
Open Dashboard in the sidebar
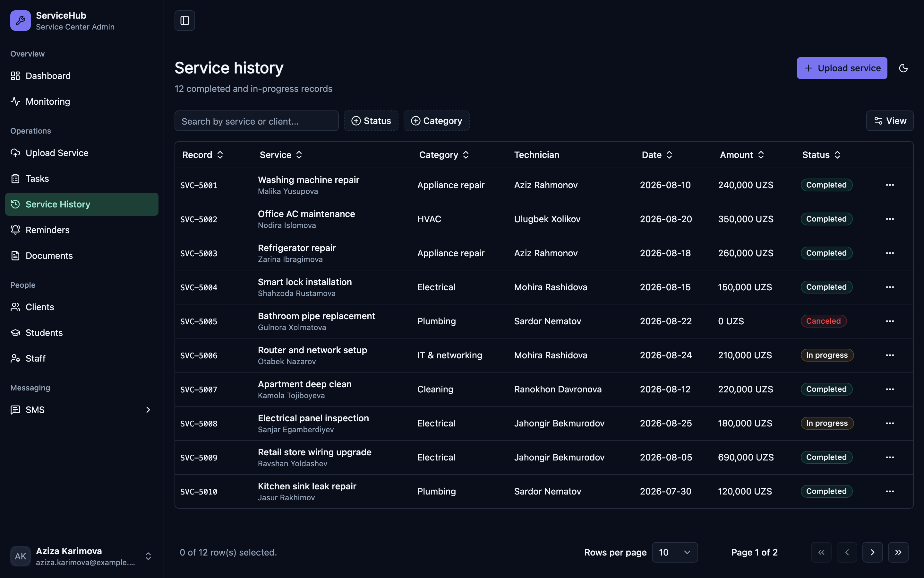pyautogui.click(x=82, y=76)
